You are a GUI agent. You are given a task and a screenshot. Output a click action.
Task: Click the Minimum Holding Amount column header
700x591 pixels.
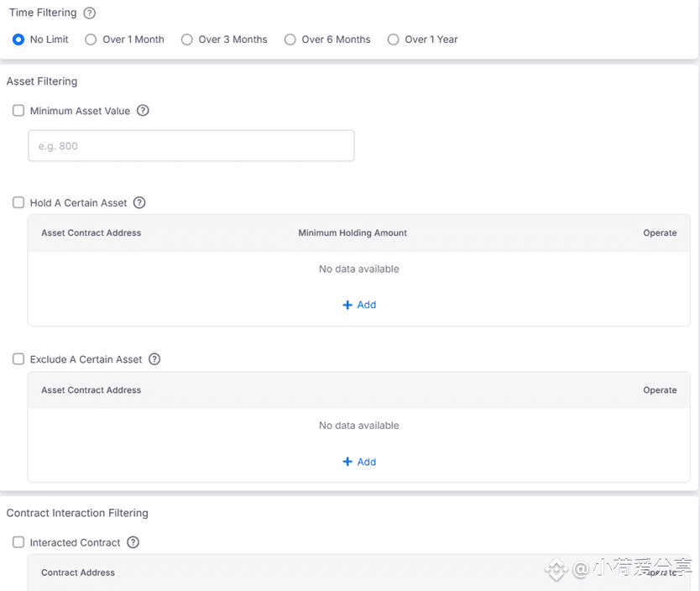[x=353, y=233]
